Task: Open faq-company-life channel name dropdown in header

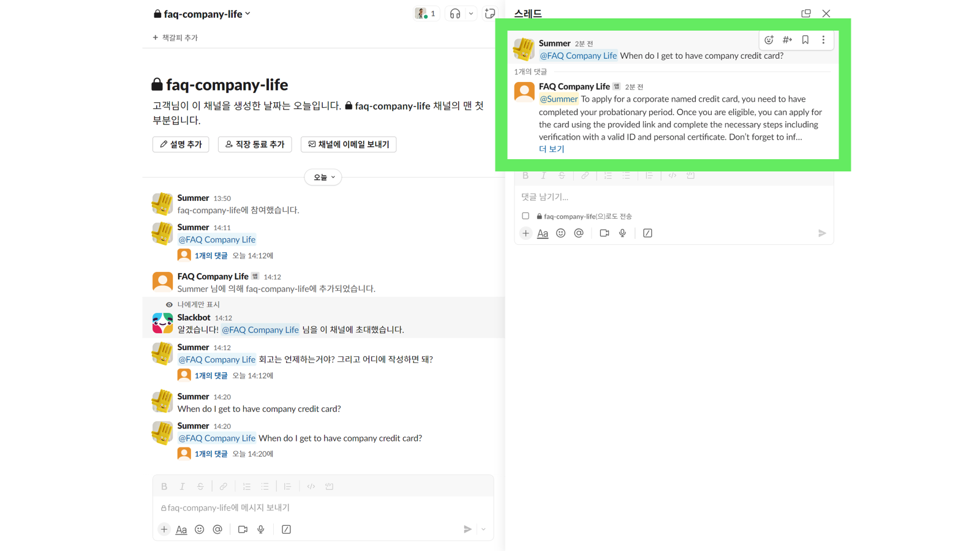Action: point(203,13)
